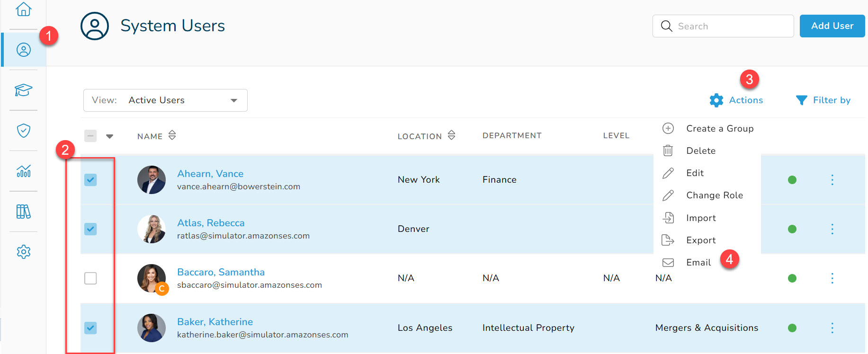Choose Export from the Actions menu
This screenshot has width=868, height=354.
coord(689,240)
